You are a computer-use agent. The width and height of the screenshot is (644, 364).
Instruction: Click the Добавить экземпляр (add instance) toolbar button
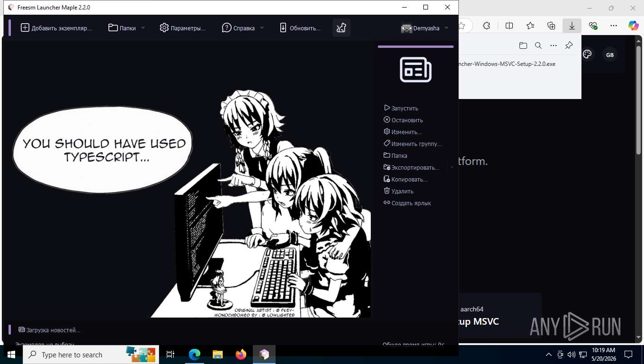(x=56, y=28)
